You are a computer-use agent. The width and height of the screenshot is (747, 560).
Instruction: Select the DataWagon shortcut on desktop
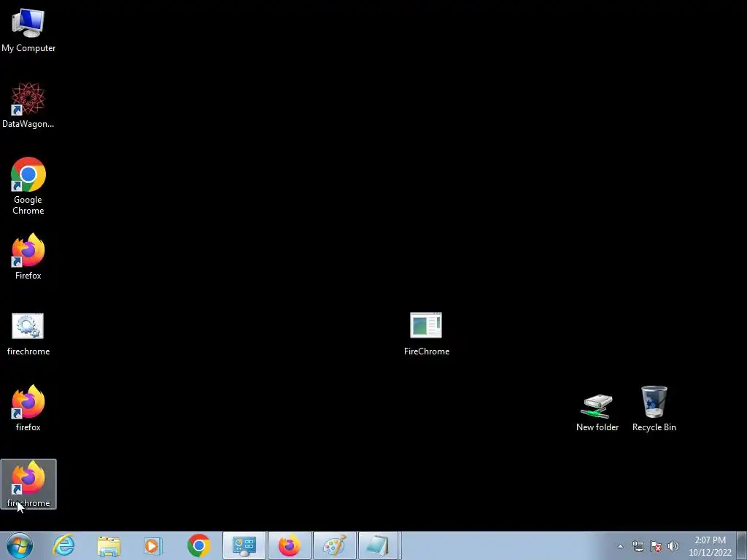click(x=28, y=106)
